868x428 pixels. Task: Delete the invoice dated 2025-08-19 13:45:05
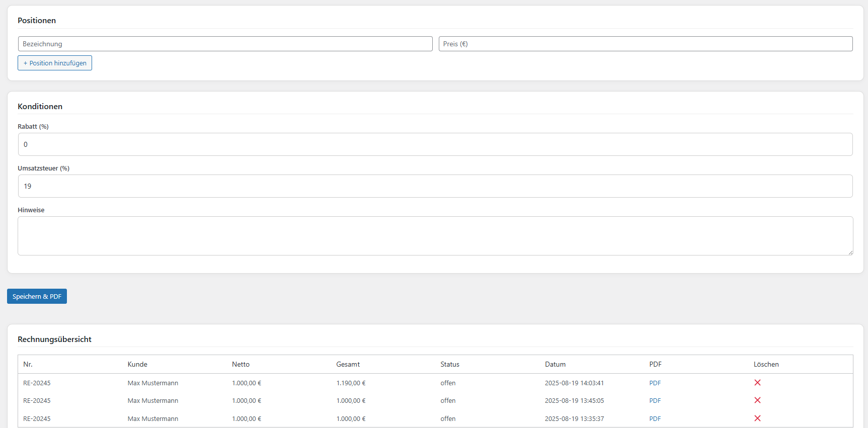tap(757, 400)
